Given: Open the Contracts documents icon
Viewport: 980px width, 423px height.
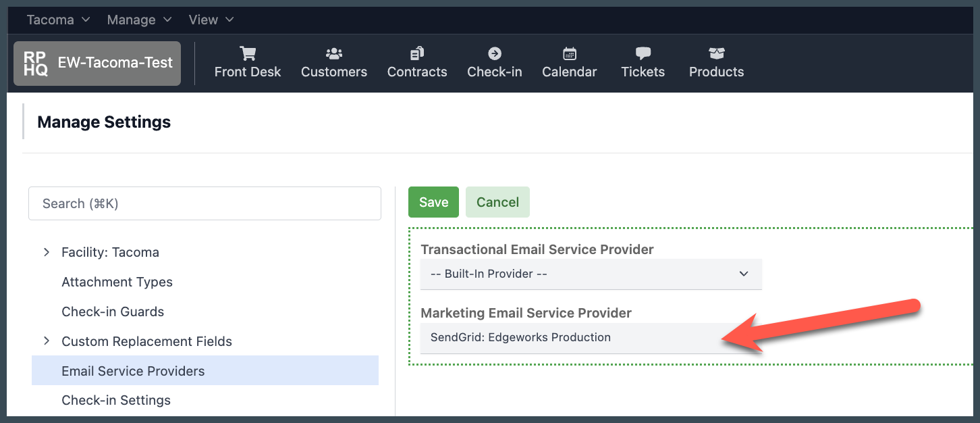Looking at the screenshot, I should tap(417, 53).
